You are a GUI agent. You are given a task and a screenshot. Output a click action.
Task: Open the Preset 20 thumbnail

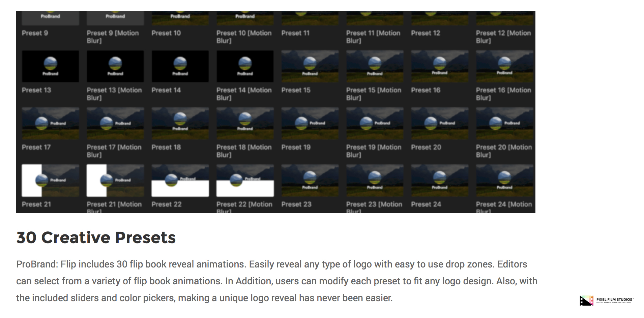[440, 123]
